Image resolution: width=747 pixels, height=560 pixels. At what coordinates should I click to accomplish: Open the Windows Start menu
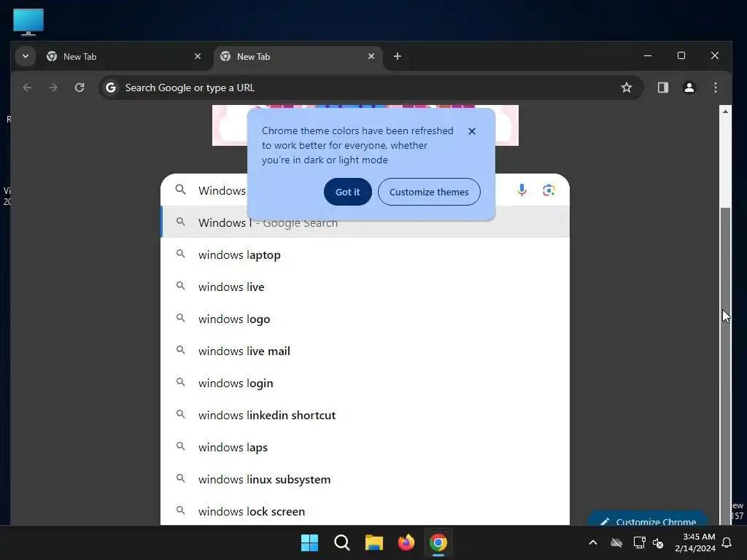(309, 542)
